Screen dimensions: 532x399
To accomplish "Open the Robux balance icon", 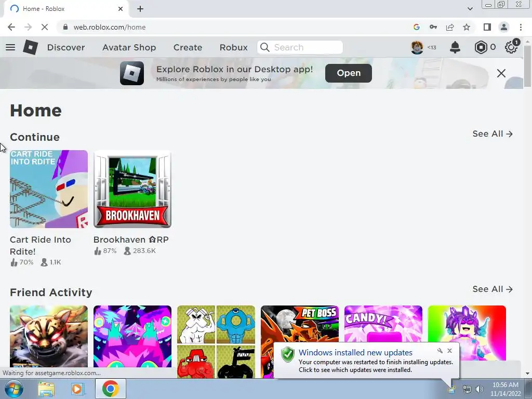I will [481, 47].
